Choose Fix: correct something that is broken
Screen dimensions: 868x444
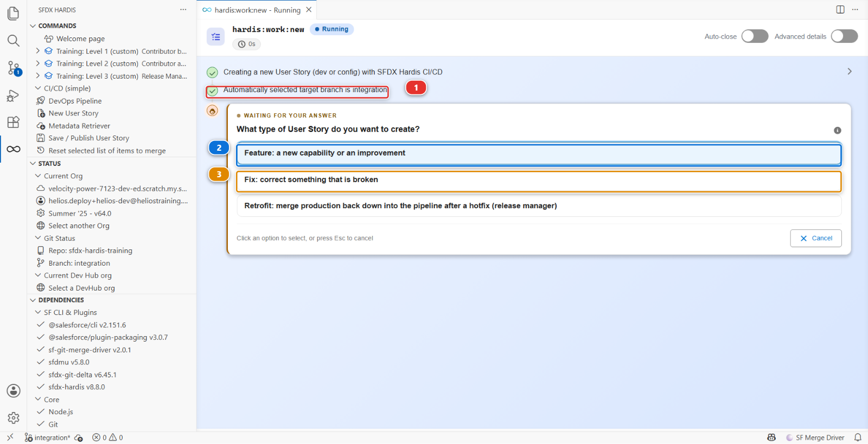coord(539,181)
